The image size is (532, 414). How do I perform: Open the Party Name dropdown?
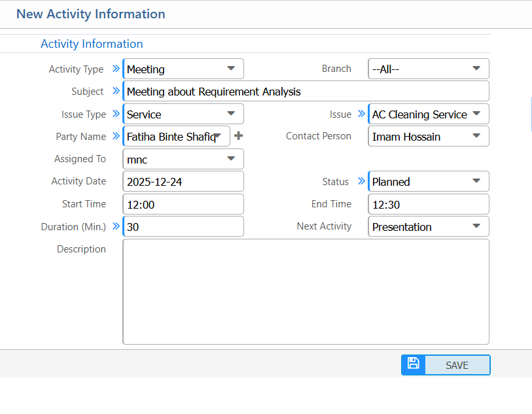177,136
